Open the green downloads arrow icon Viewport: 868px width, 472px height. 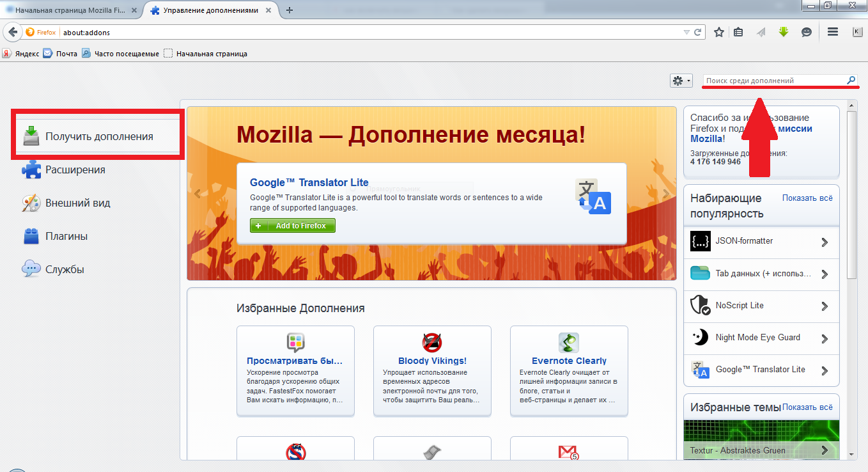[x=784, y=32]
